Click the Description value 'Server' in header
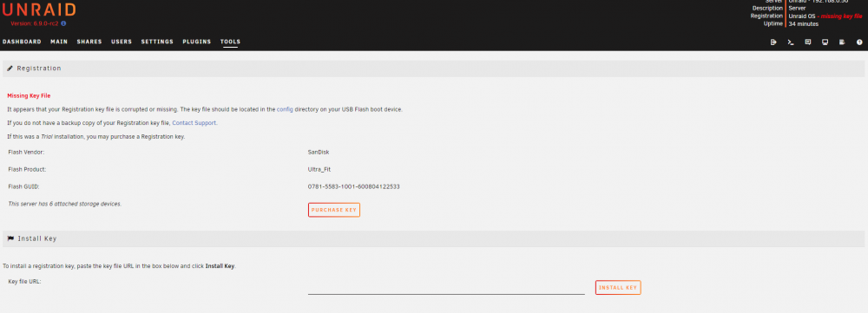 point(797,9)
